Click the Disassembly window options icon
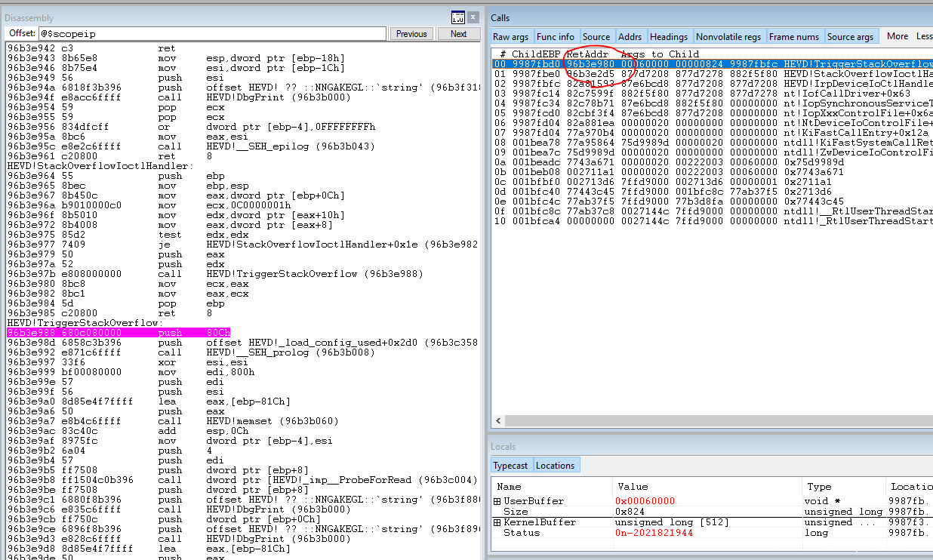 pos(457,17)
